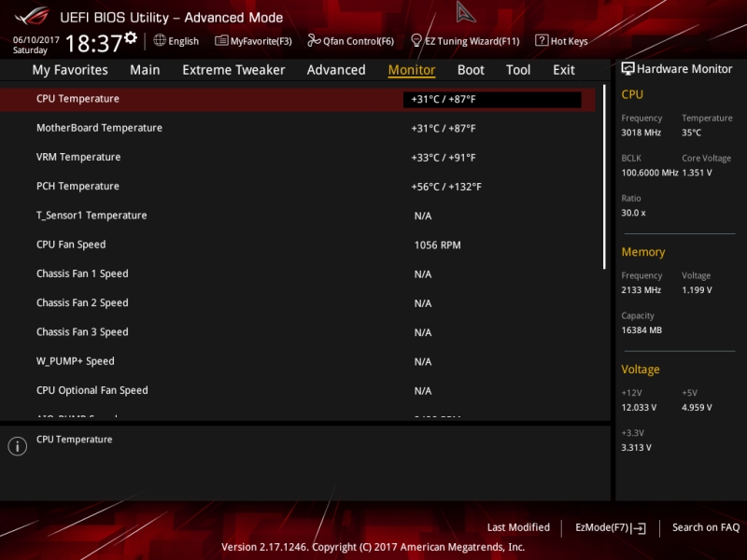
Task: Click the 3018 MHz CPU frequency value
Action: click(x=641, y=133)
